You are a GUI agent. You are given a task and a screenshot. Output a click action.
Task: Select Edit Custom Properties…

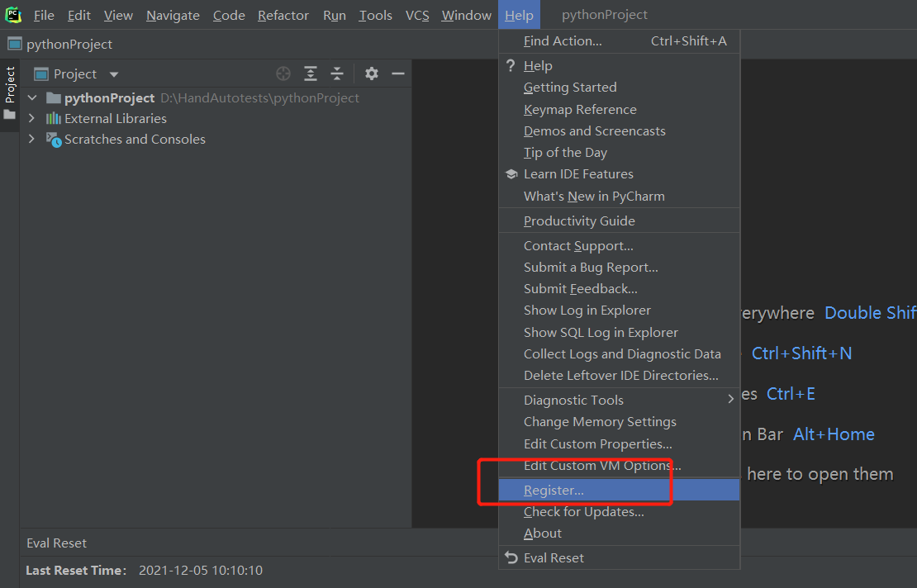coord(620,444)
